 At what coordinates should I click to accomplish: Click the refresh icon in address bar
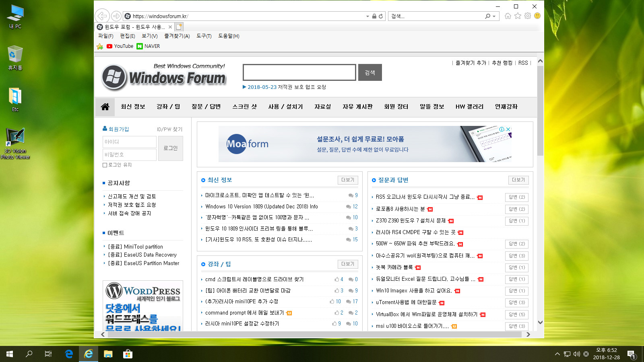coord(381,16)
